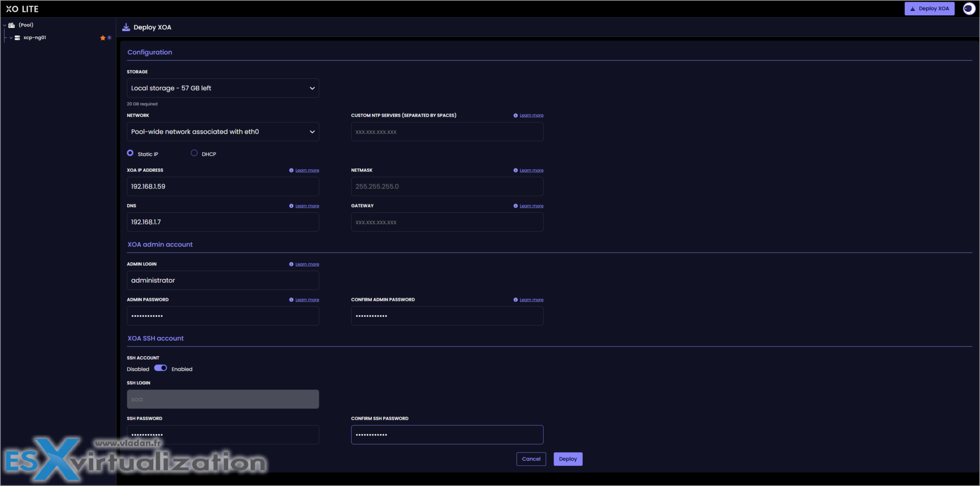Click the server icon next to xcp-ng01

18,37
